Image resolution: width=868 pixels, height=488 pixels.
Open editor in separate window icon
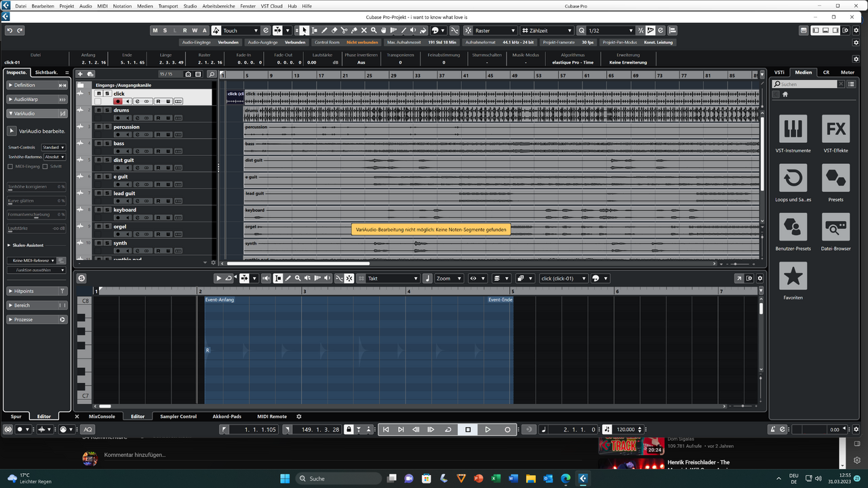[x=739, y=279]
